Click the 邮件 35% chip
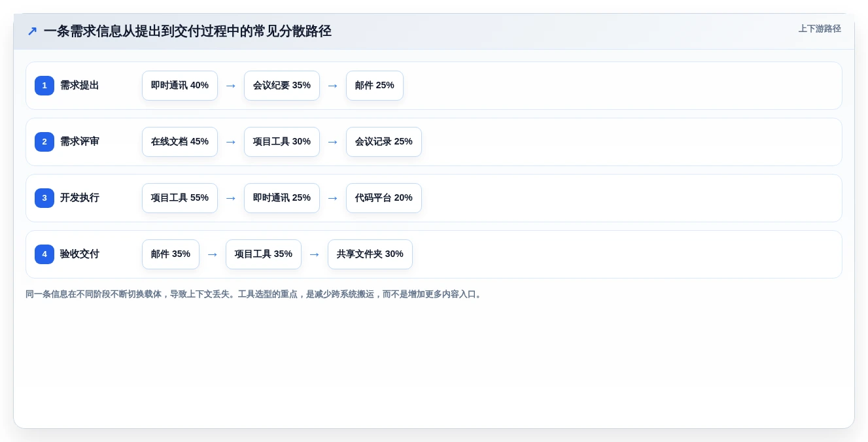 [x=171, y=254]
